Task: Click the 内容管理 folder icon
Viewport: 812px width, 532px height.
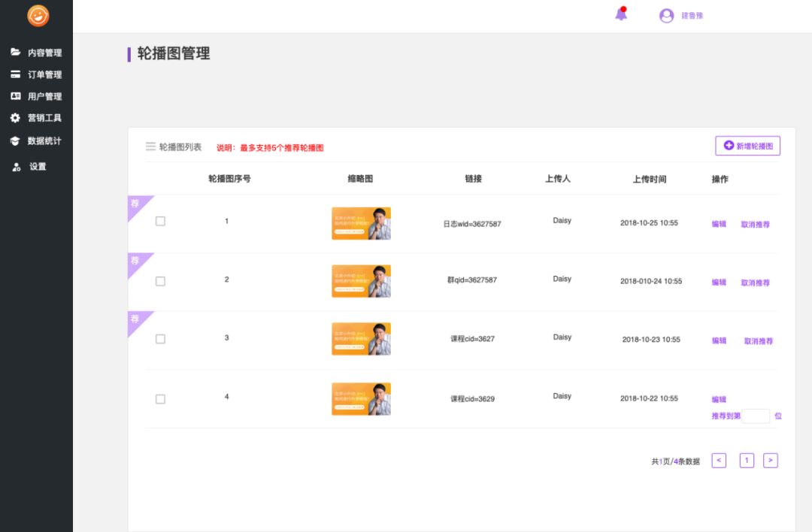Action: tap(15, 53)
